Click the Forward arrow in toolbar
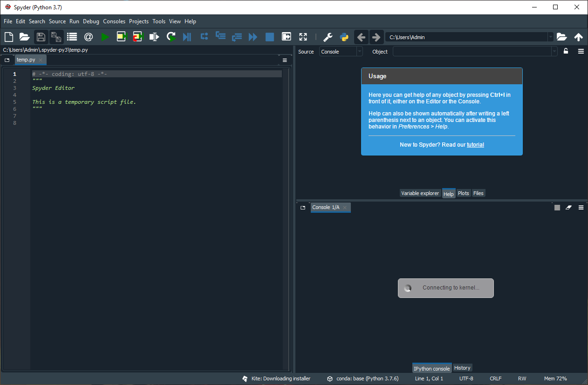Image resolution: width=588 pixels, height=385 pixels. click(376, 37)
